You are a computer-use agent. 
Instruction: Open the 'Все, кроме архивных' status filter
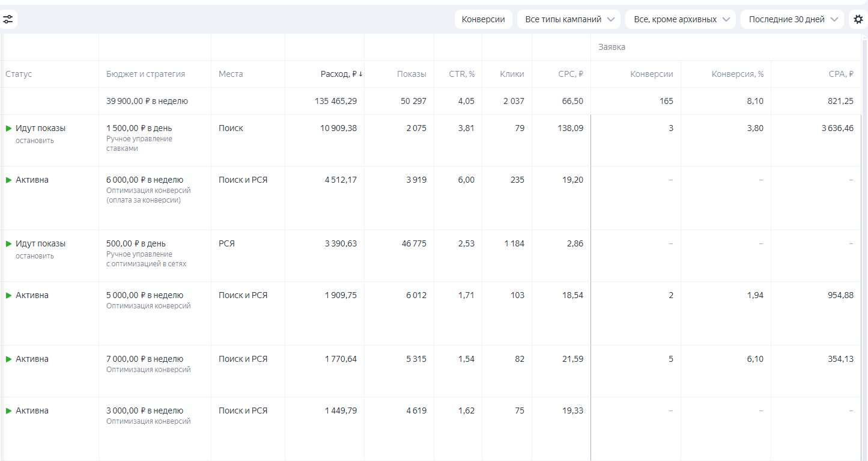[x=681, y=19]
